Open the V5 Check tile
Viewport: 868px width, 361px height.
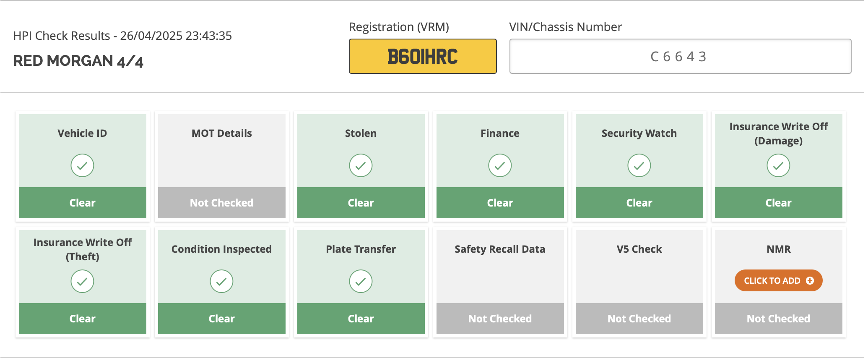click(639, 282)
